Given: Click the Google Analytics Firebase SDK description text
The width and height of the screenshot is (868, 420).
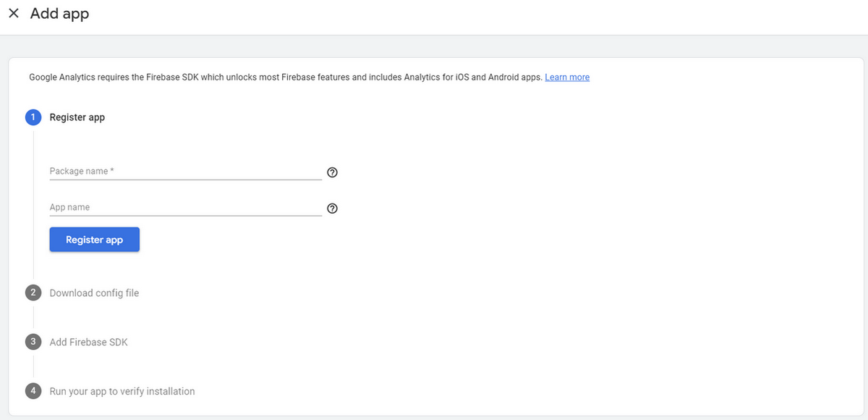Looking at the screenshot, I should tap(286, 77).
